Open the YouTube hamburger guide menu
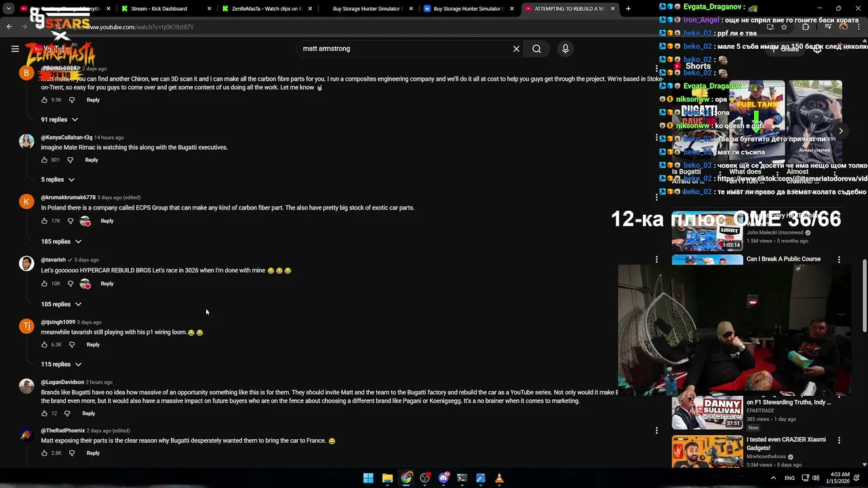 (15, 49)
